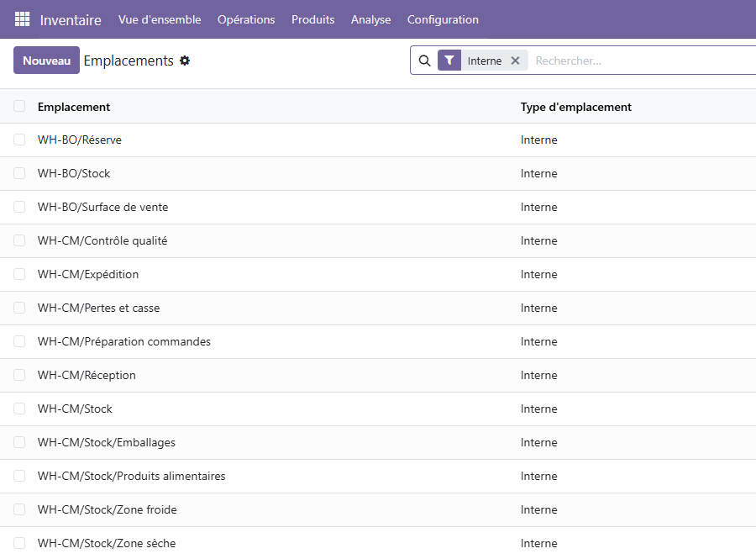Open the WH-BO/Stock location

[74, 174]
